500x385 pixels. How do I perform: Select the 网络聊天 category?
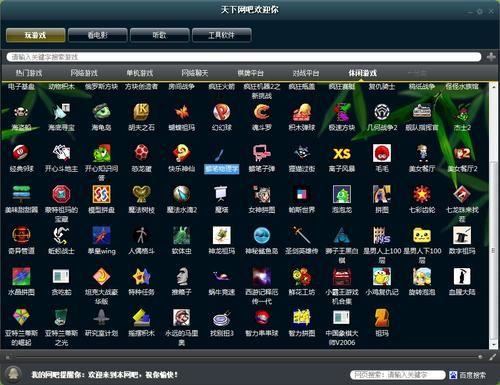click(x=195, y=73)
